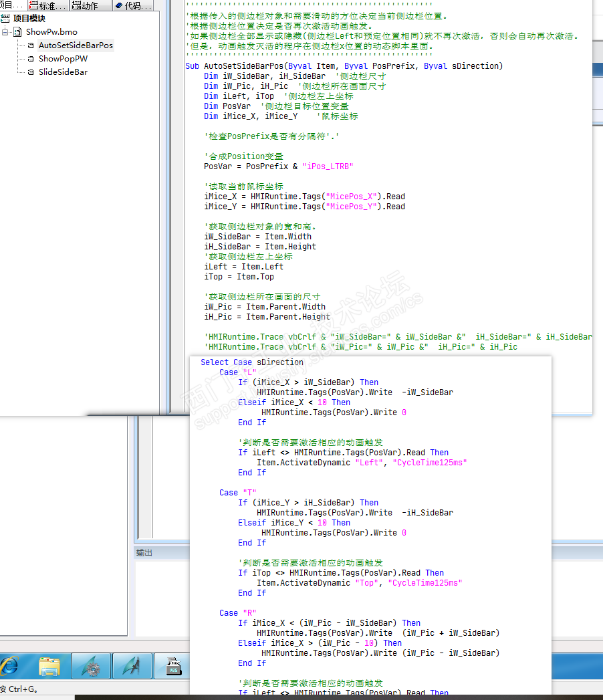Switch to WinCC designer compass taskbar app
Screen dimensions: 603x700
click(132, 666)
